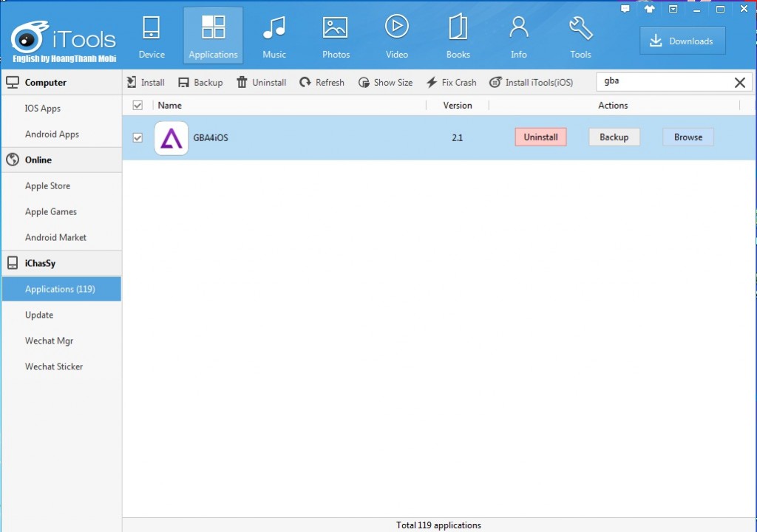Click Show Size in toolbar
Screen dimensions: 757x532
pyautogui.click(x=385, y=83)
